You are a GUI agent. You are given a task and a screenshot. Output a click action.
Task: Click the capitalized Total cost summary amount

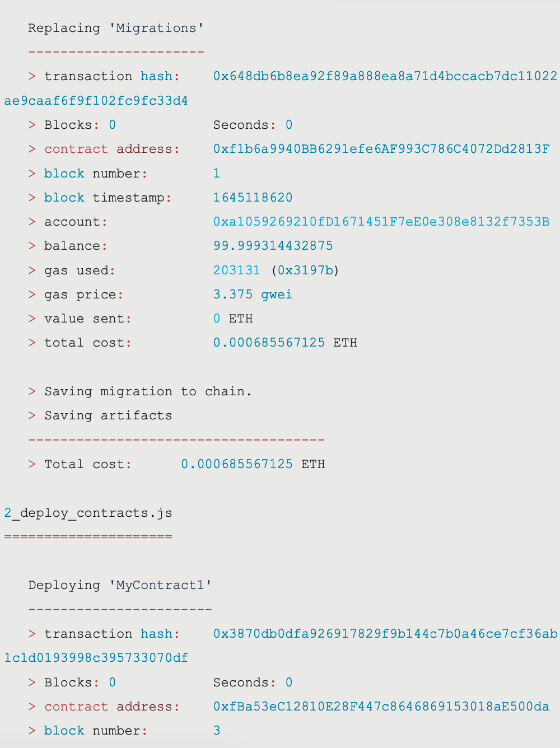point(236,464)
